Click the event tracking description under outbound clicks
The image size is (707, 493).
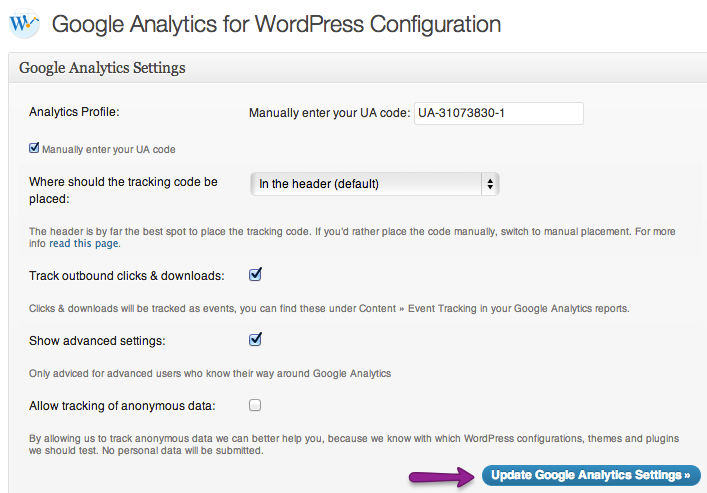[x=328, y=307]
